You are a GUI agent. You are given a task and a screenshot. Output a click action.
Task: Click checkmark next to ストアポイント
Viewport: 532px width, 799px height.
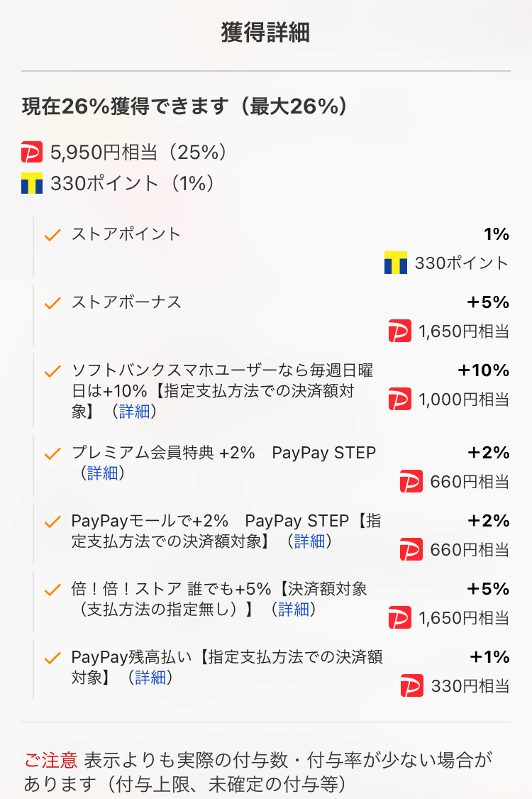[x=52, y=236]
